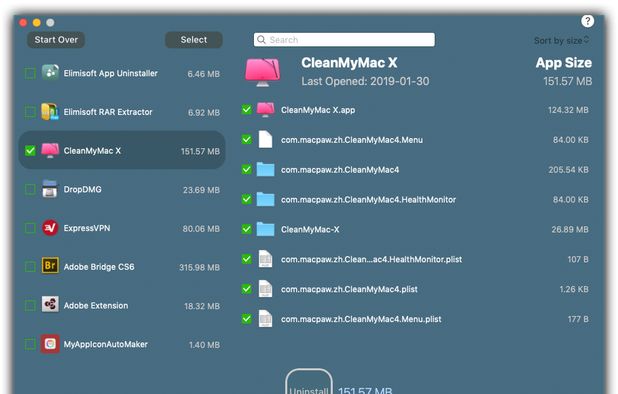This screenshot has width=618, height=394.
Task: Click the Select button
Action: 194,39
